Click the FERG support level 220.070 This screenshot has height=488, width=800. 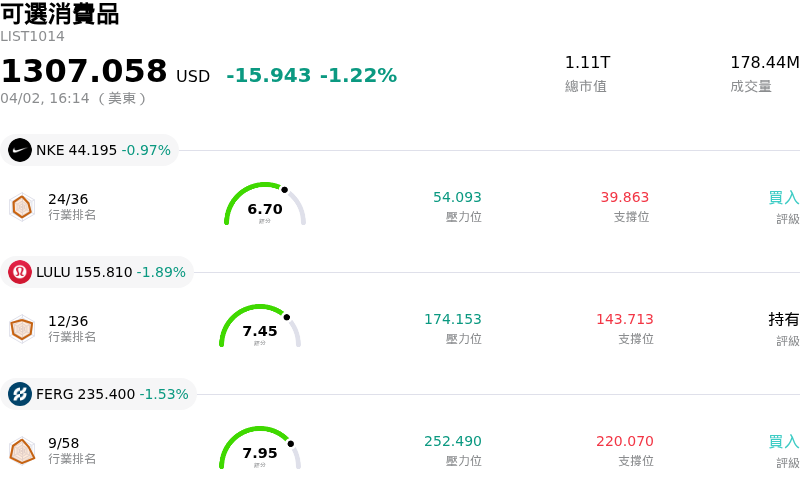pyautogui.click(x=624, y=442)
